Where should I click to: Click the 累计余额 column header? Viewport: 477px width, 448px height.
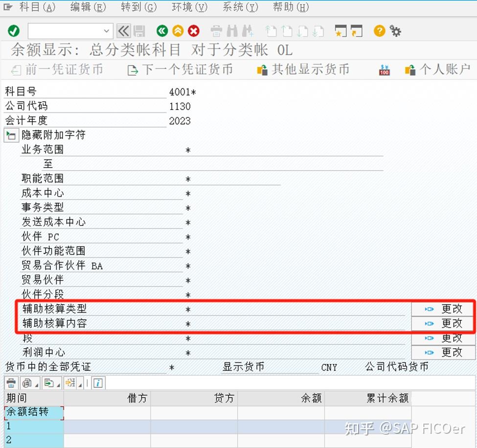click(368, 398)
